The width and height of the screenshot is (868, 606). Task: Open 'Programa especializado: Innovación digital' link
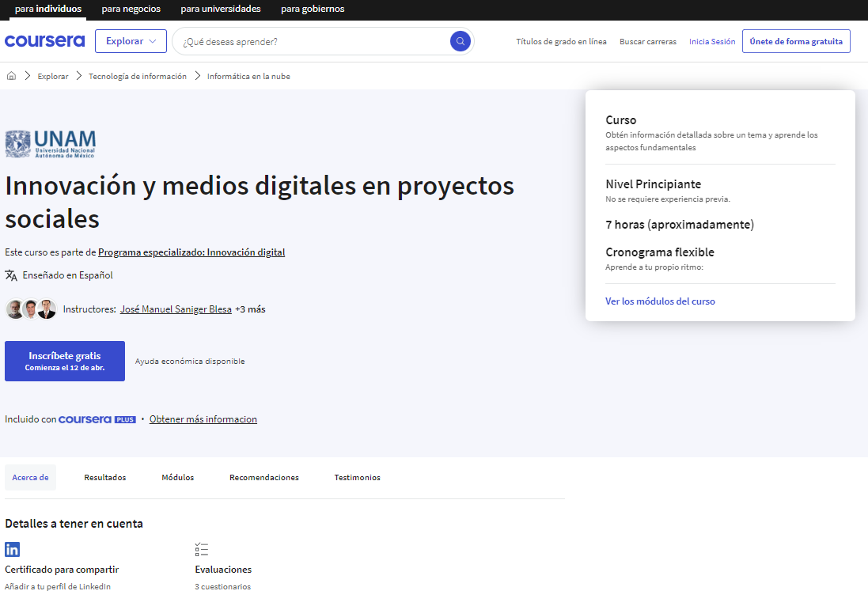tap(191, 252)
